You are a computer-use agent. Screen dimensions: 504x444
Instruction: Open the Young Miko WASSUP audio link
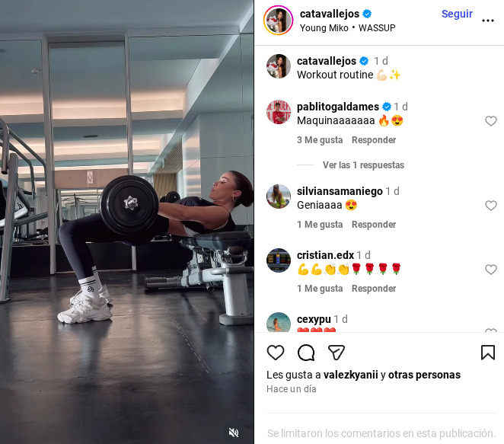coord(347,28)
